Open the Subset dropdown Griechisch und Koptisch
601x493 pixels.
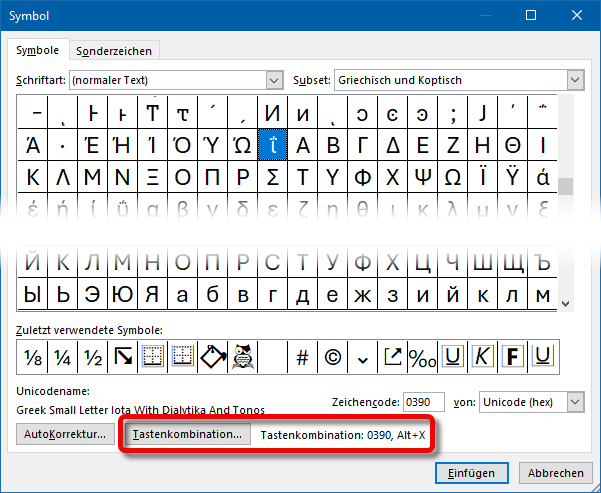tap(575, 80)
